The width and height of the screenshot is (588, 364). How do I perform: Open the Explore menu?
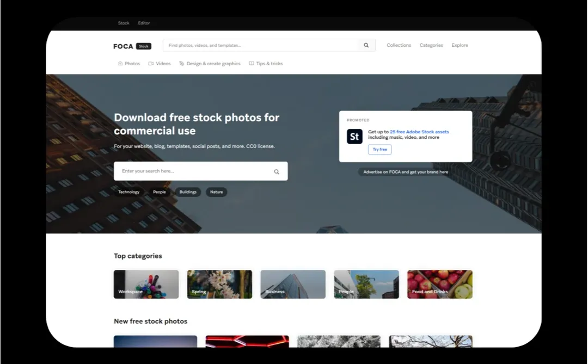coord(460,45)
